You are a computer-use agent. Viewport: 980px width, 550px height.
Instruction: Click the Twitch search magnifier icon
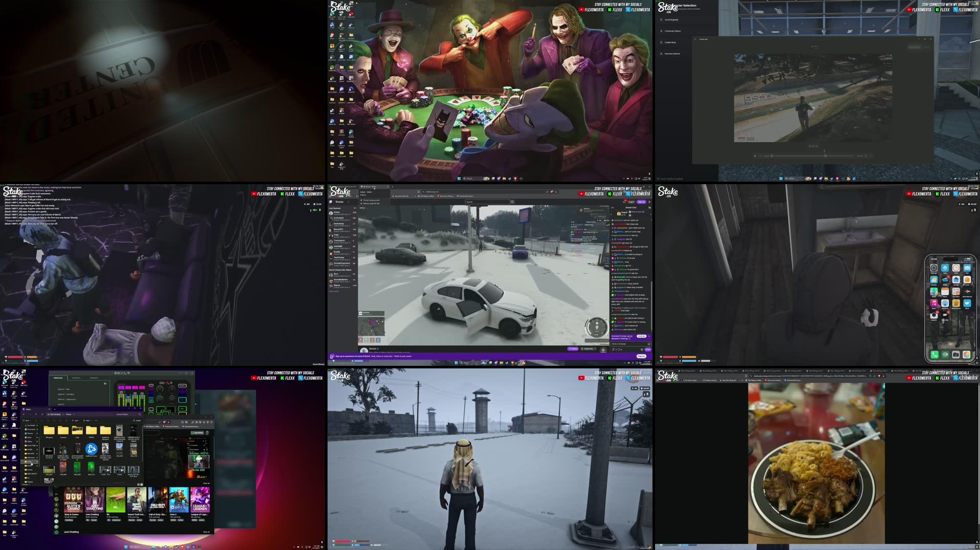512,202
